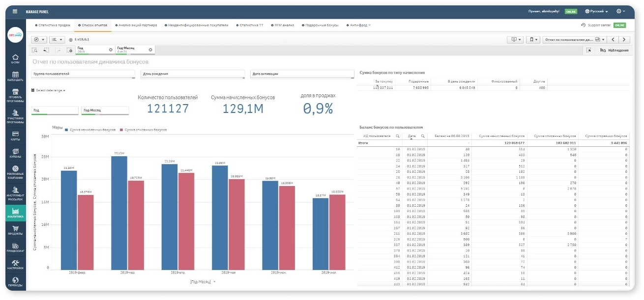Open the list menu dropdown
Screen dimensions: 644x300
[58, 39]
